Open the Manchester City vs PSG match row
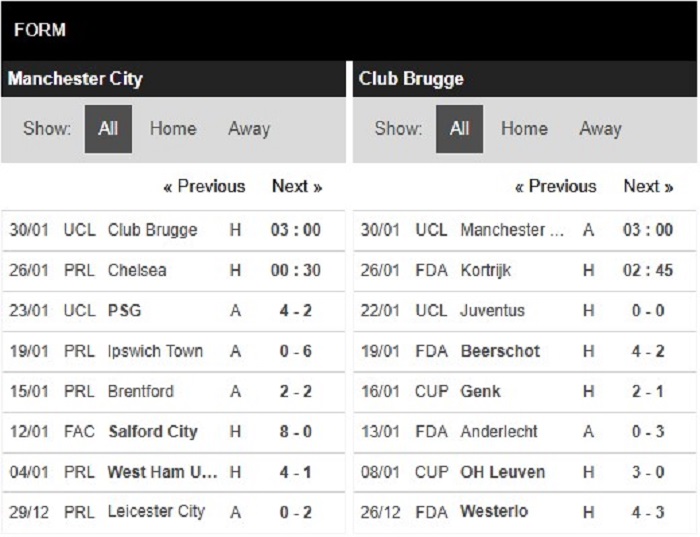 pos(173,311)
